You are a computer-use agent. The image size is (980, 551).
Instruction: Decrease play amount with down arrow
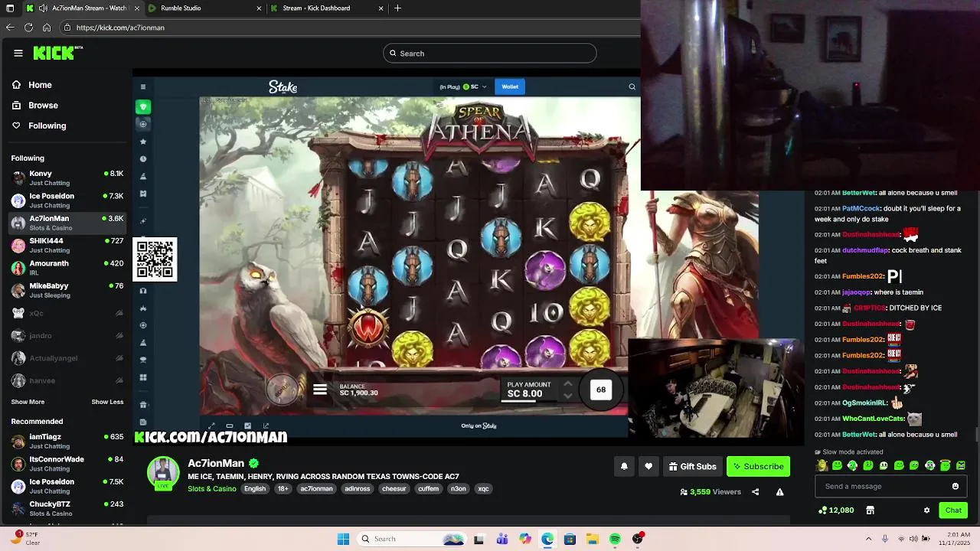coord(567,396)
